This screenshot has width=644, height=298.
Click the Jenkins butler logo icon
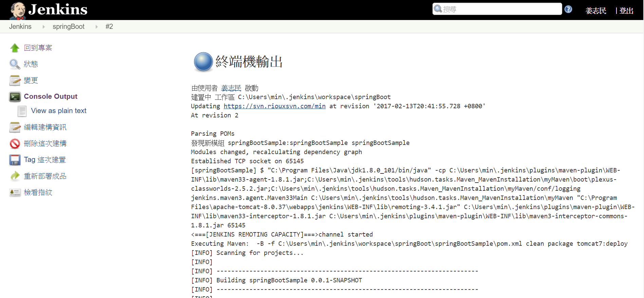tap(18, 10)
